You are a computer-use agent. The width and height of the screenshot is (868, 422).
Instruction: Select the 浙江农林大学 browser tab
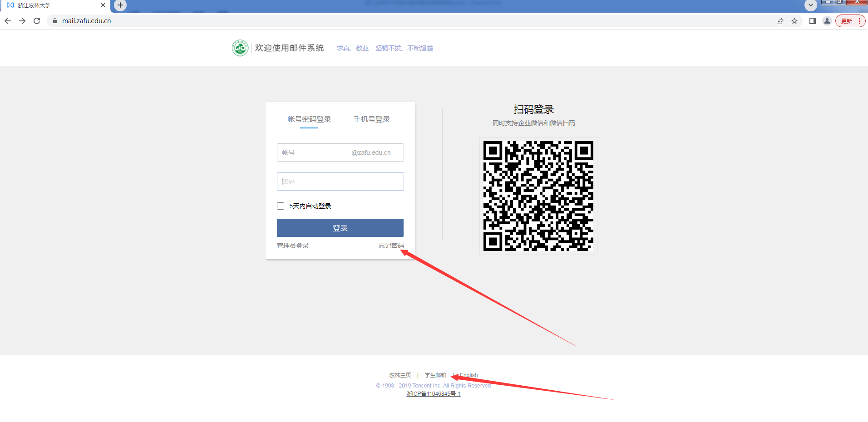pos(54,5)
